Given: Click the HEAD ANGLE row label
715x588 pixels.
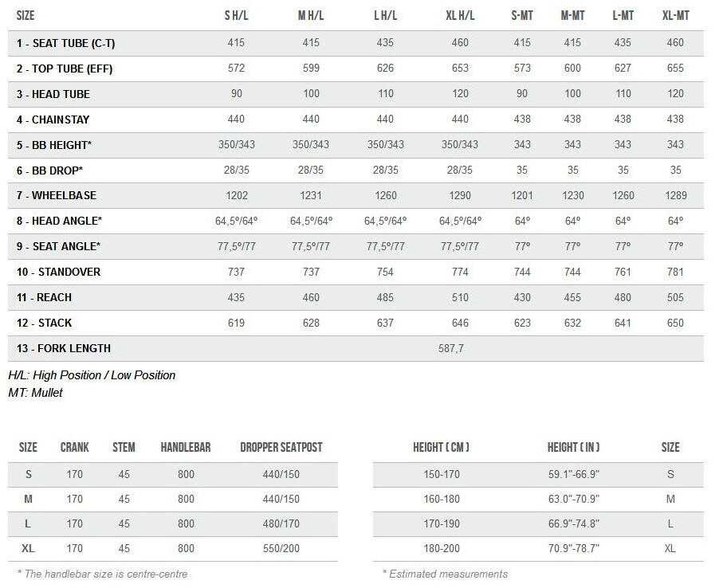Looking at the screenshot, I should pyautogui.click(x=59, y=221).
